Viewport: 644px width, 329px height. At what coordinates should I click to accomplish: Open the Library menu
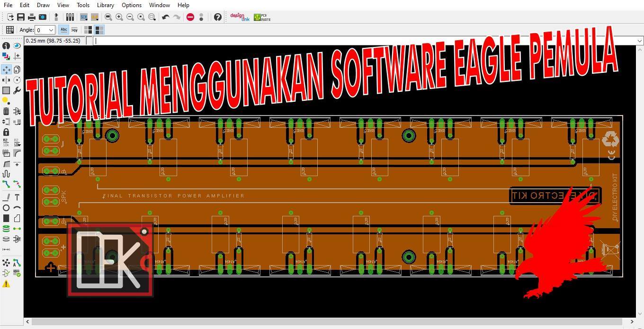105,5
